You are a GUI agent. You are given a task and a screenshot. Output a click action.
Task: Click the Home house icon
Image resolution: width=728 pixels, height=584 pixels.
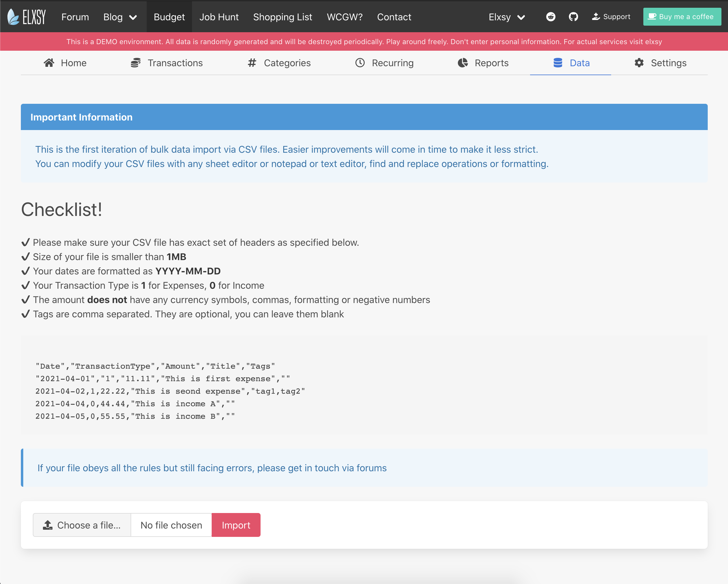pos(49,63)
